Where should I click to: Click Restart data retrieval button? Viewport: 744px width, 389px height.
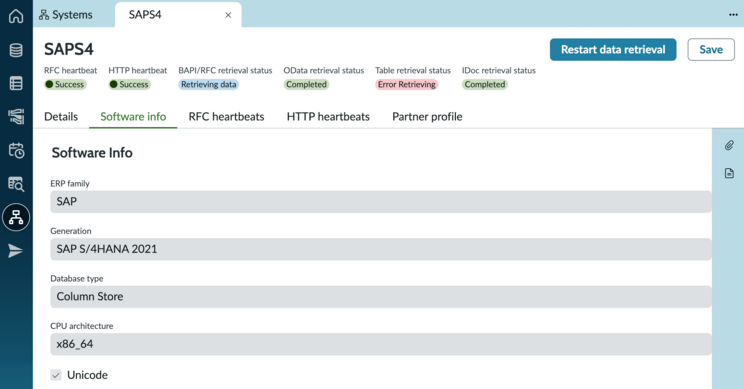[613, 49]
